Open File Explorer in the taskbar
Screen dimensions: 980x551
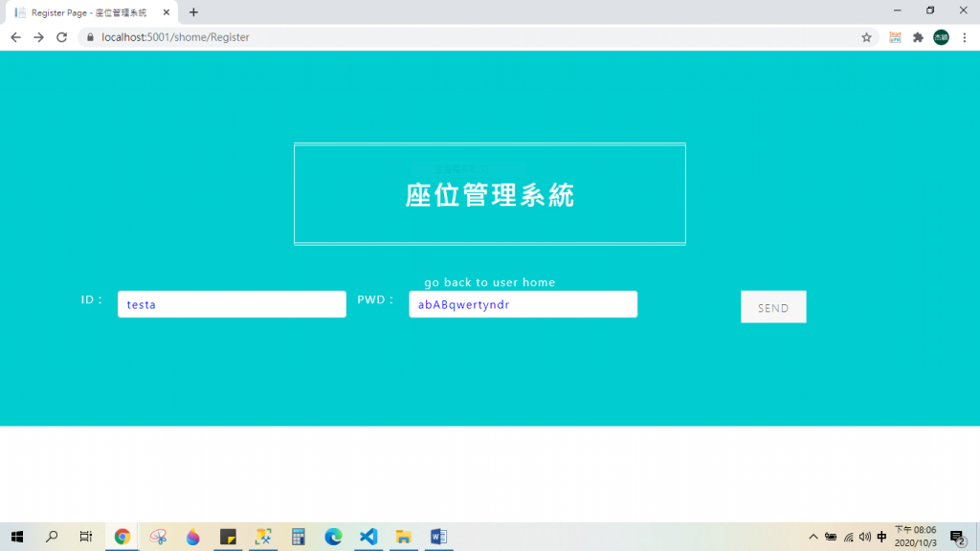(x=404, y=537)
